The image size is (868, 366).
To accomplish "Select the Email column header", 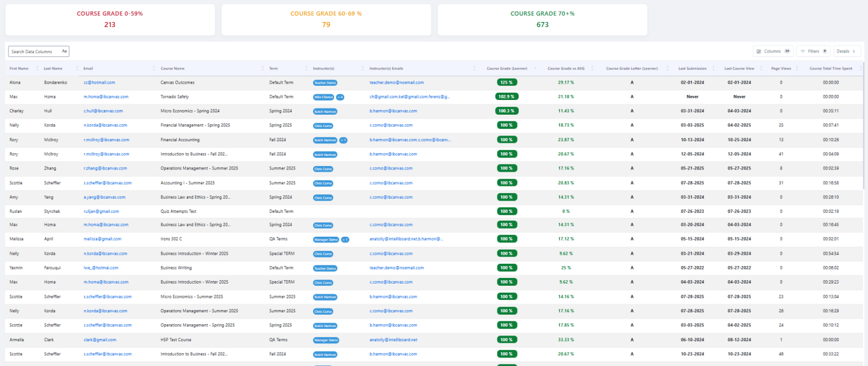I will coord(88,68).
